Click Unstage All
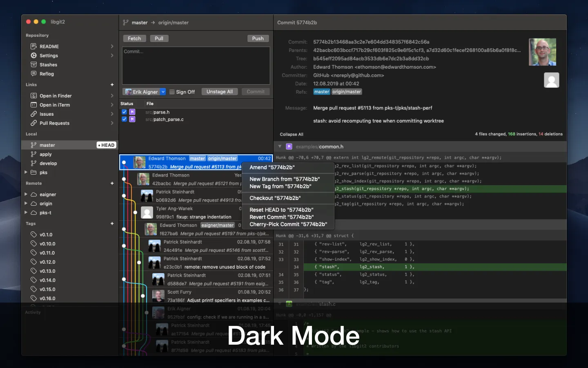The image size is (588, 368). click(x=219, y=92)
